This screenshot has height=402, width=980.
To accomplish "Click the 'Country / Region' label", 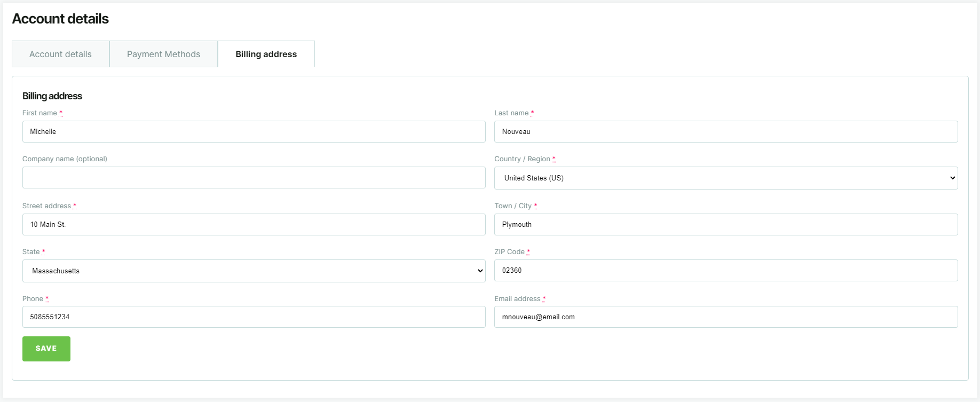I will coord(522,159).
